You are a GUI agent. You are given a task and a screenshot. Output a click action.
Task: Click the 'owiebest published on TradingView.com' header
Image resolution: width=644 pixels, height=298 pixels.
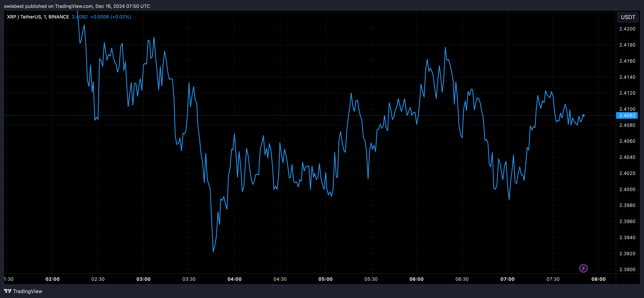pyautogui.click(x=77, y=6)
